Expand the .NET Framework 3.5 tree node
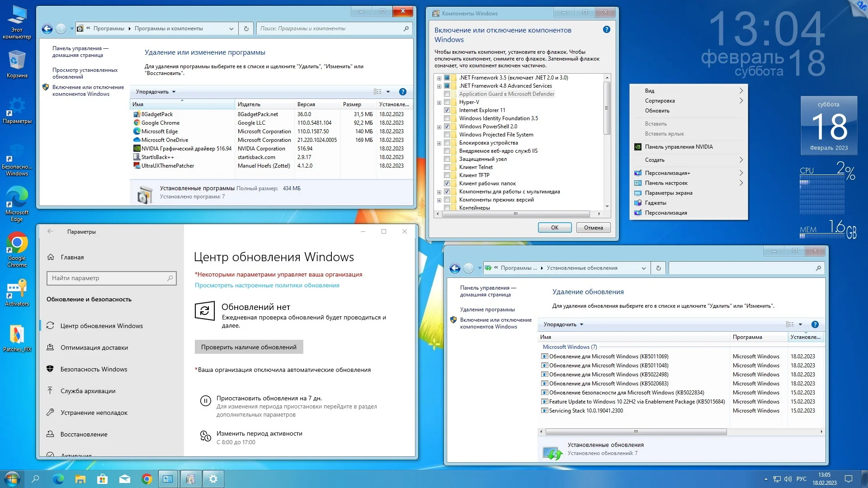 [x=439, y=78]
